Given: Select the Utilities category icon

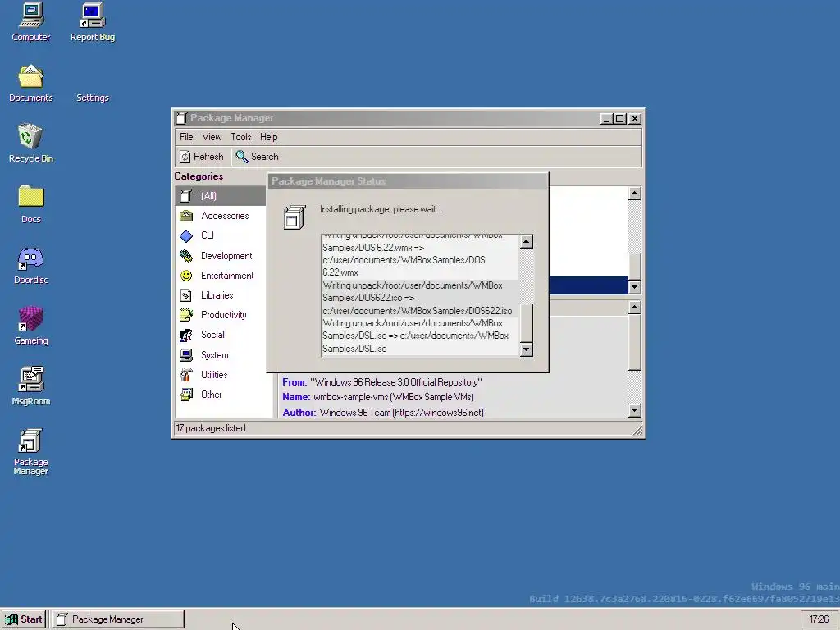Looking at the screenshot, I should (186, 374).
